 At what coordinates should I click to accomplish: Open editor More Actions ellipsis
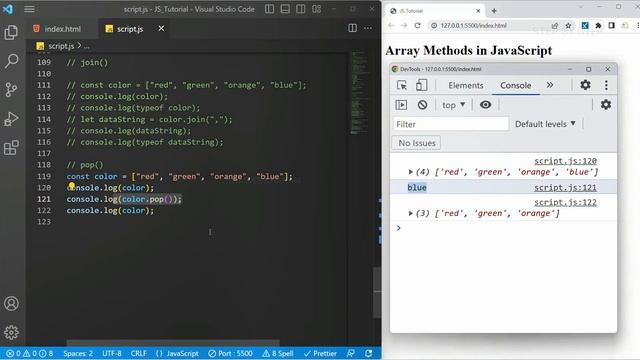point(368,28)
